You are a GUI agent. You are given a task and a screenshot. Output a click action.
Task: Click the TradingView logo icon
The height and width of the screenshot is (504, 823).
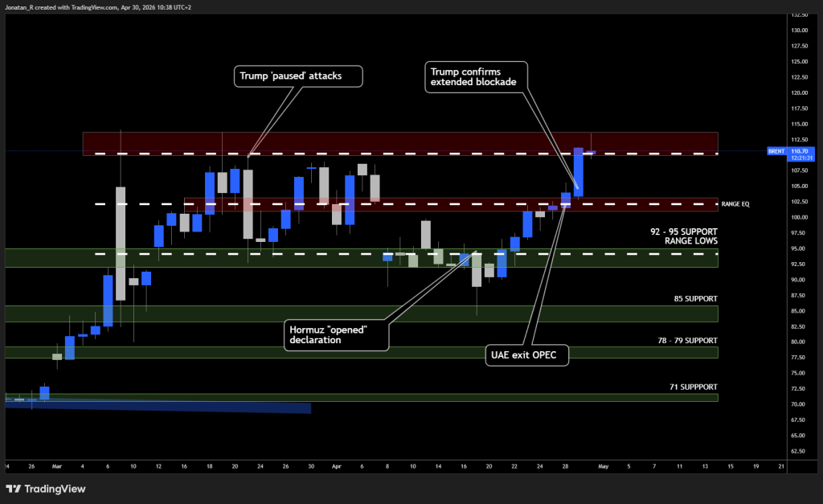14,489
